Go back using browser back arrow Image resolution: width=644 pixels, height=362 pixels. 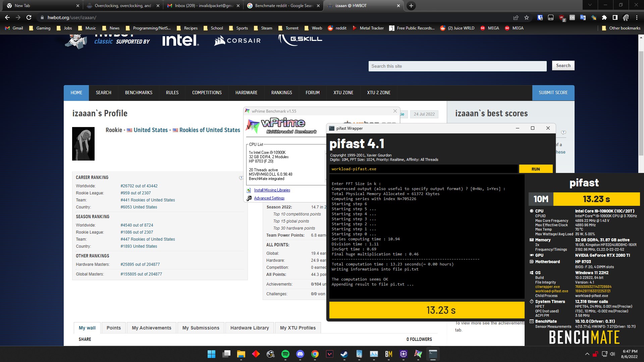(7, 17)
